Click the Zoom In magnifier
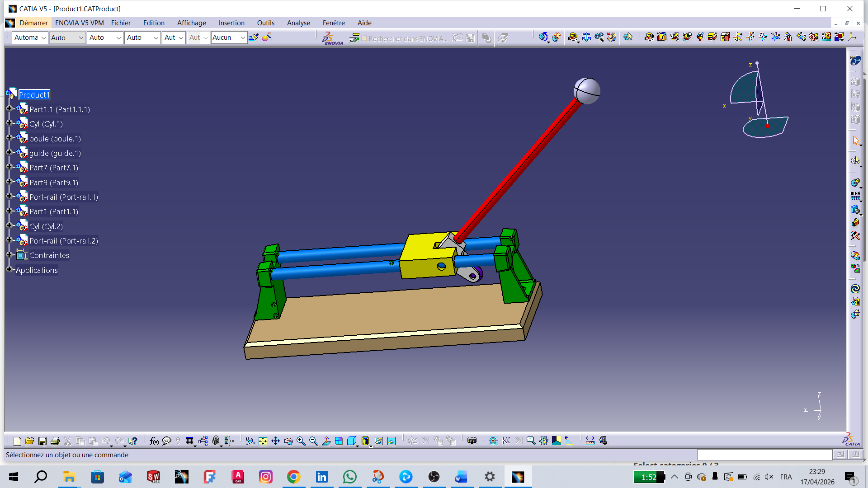This screenshot has width=868, height=488. 301,441
